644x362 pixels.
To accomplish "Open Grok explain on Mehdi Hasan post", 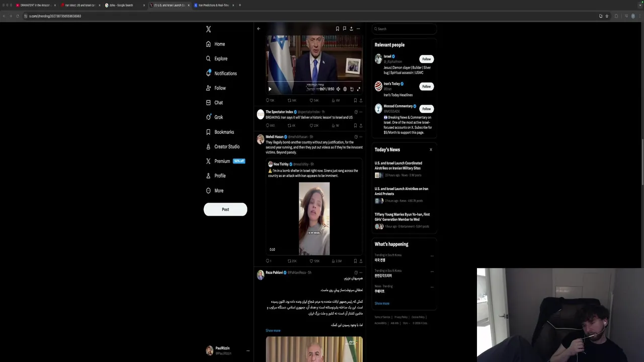I will (x=356, y=137).
